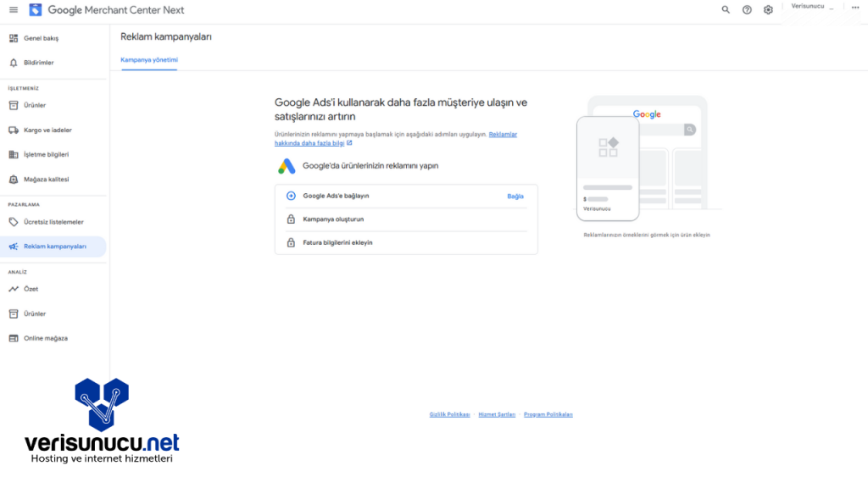868x488 pixels.
Task: Open the Program Politikaları link
Action: 548,414
